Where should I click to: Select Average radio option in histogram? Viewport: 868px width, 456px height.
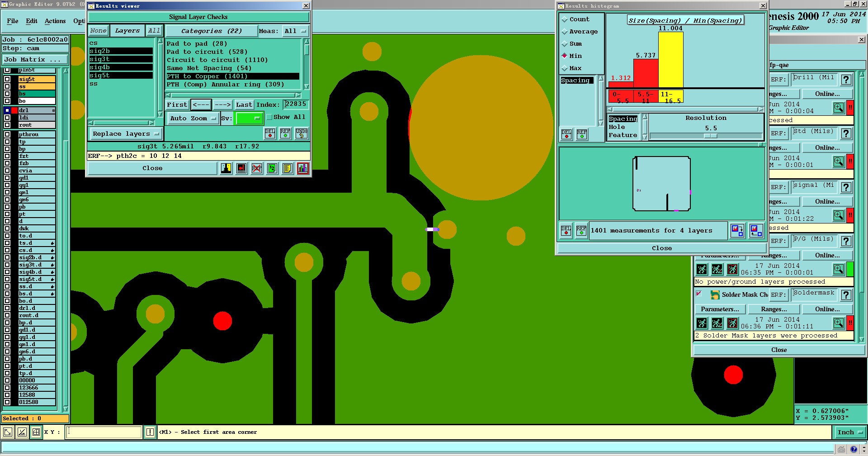(x=565, y=32)
